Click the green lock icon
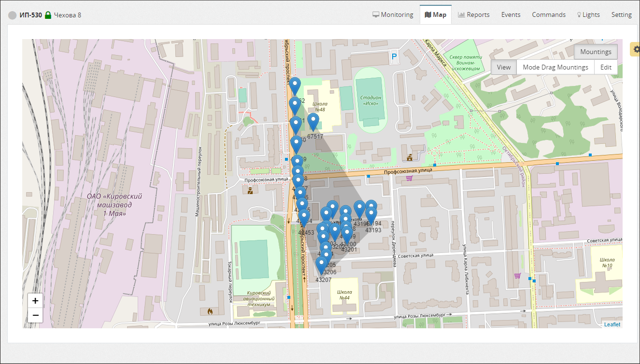Image resolution: width=640 pixels, height=364 pixels. point(48,15)
